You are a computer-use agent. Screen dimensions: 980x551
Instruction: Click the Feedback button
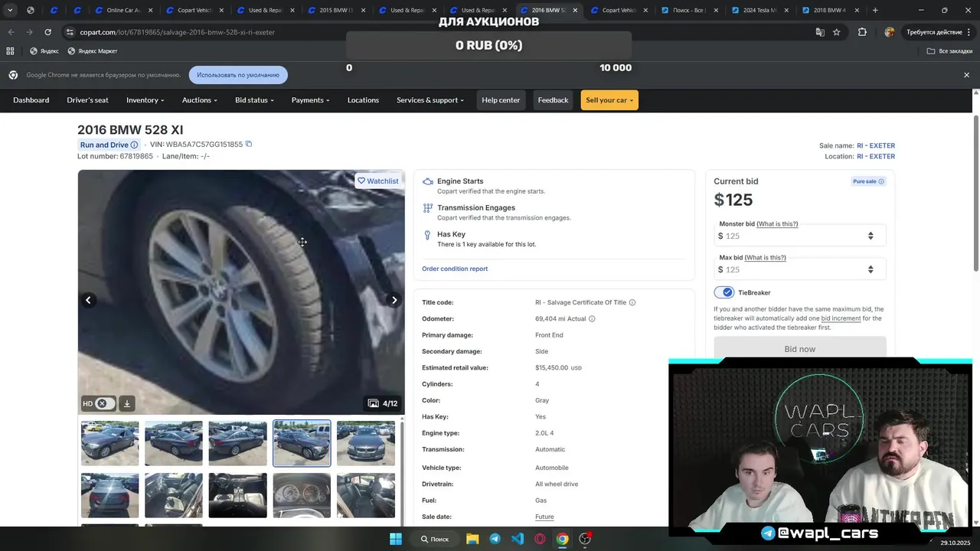[553, 100]
